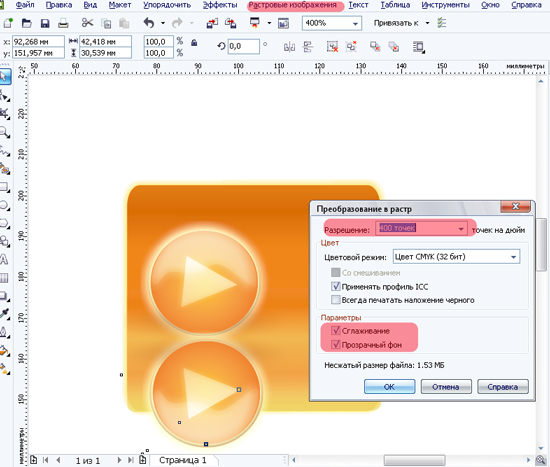The height and width of the screenshot is (467, 550).
Task: Open the Эффекты menu
Action: click(220, 5)
